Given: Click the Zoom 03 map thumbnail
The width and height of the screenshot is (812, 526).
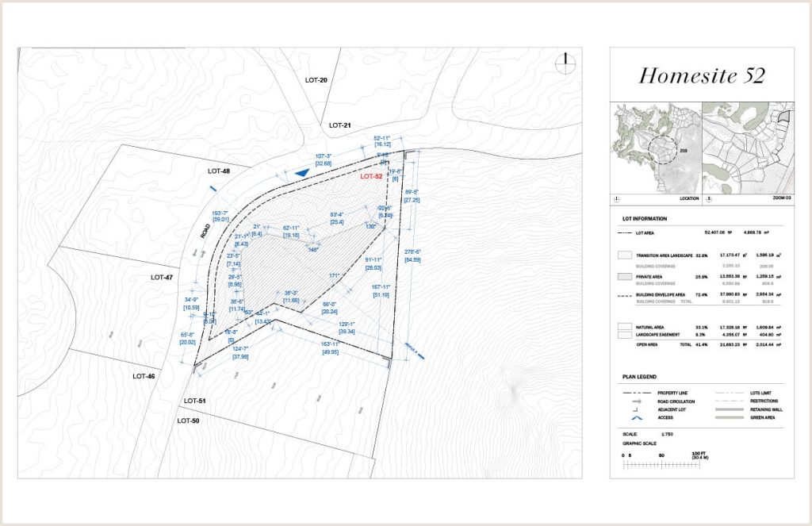Looking at the screenshot, I should pyautogui.click(x=746, y=148).
